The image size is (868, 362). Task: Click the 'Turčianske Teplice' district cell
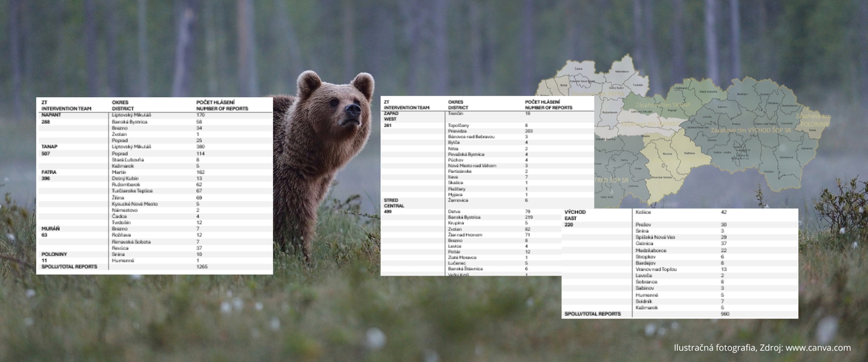tap(132, 191)
